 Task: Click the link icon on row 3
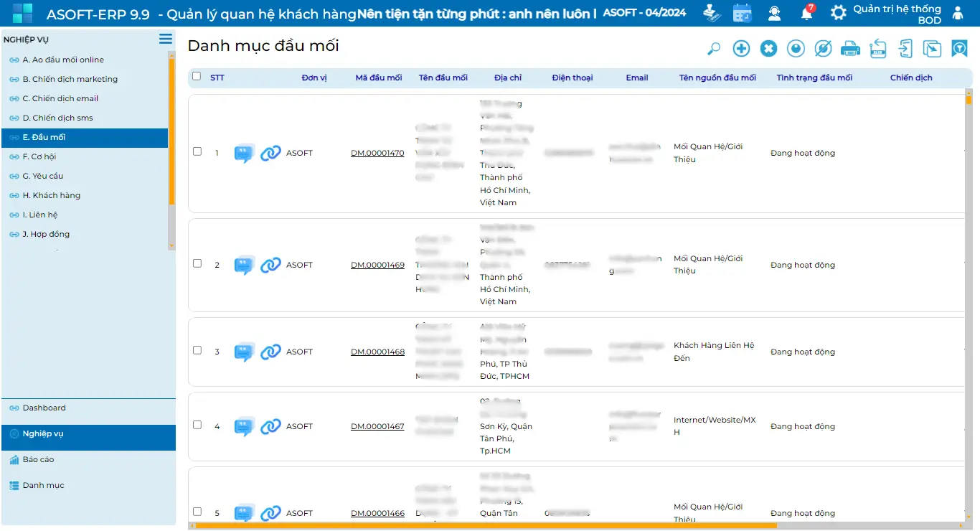click(x=270, y=352)
